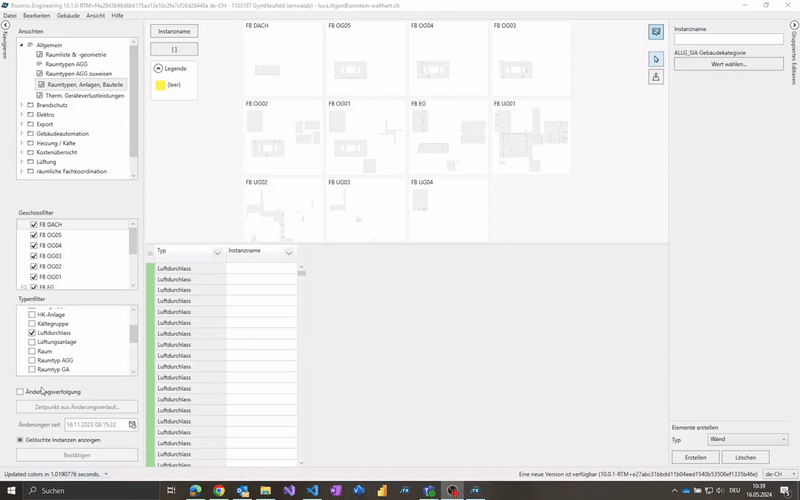The width and height of the screenshot is (800, 500).
Task: Click the Wert wählen... button
Action: pos(729,64)
